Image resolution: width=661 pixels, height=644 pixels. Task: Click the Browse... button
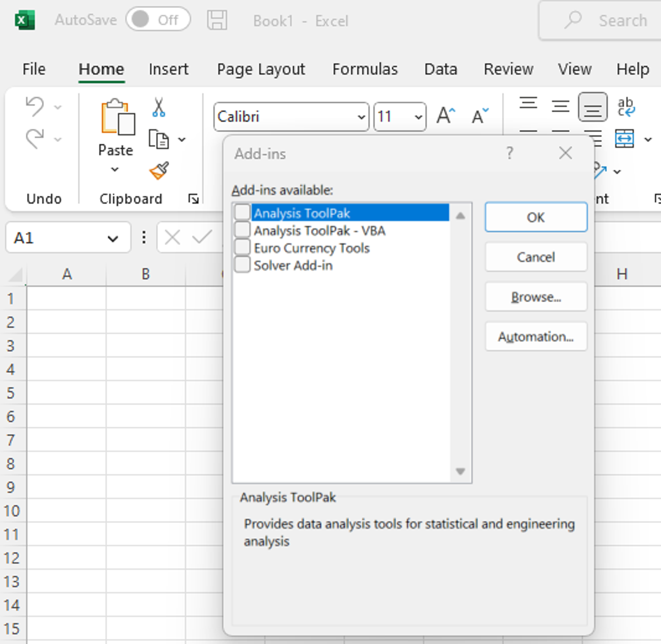tap(536, 297)
